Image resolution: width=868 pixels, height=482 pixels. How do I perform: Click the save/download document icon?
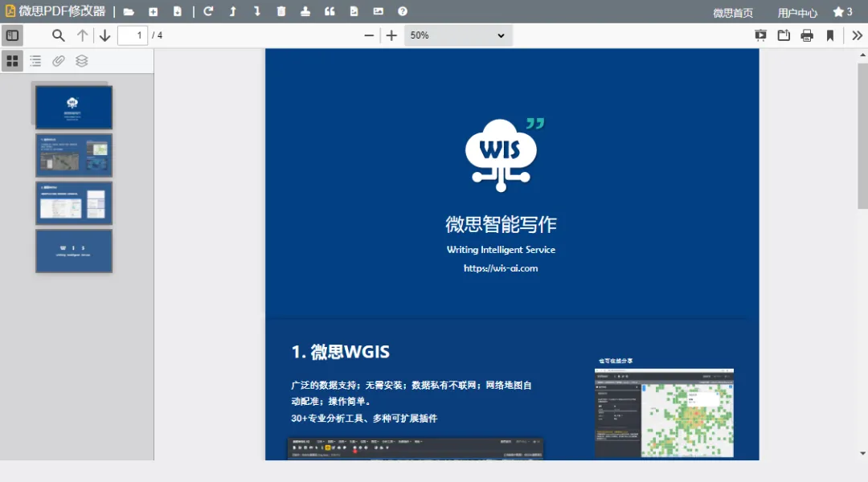point(177,11)
